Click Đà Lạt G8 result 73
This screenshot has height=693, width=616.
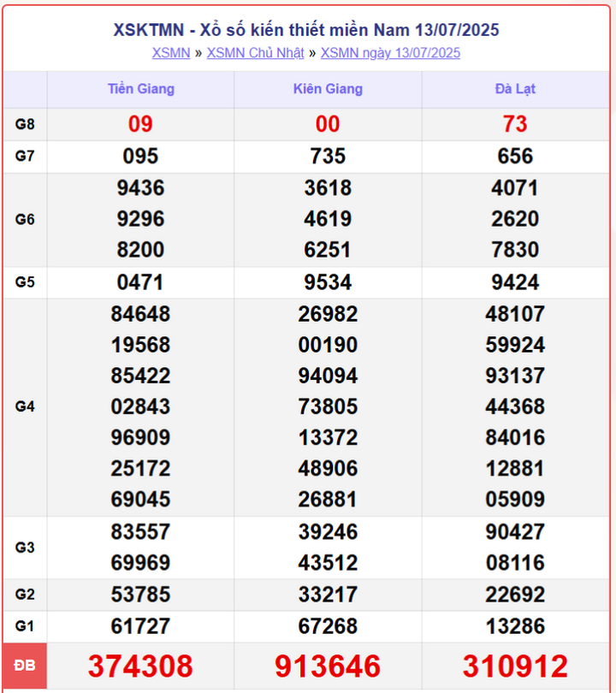pyautogui.click(x=515, y=124)
